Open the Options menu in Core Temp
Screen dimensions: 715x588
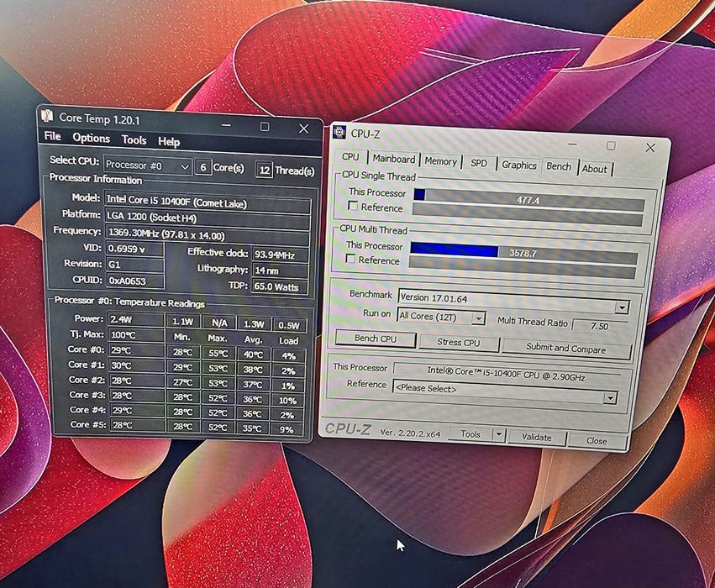(x=92, y=138)
